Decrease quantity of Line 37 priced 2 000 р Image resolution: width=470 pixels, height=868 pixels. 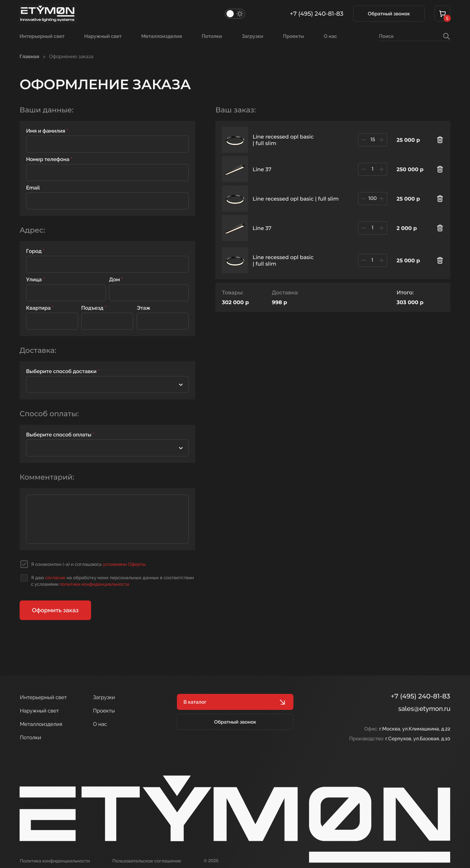pos(364,228)
